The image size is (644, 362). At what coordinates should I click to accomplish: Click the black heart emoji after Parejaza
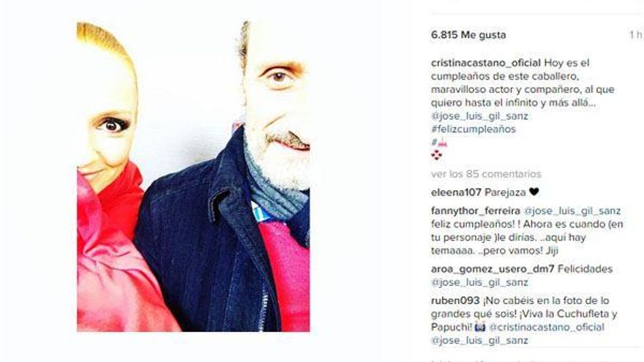coord(533,192)
